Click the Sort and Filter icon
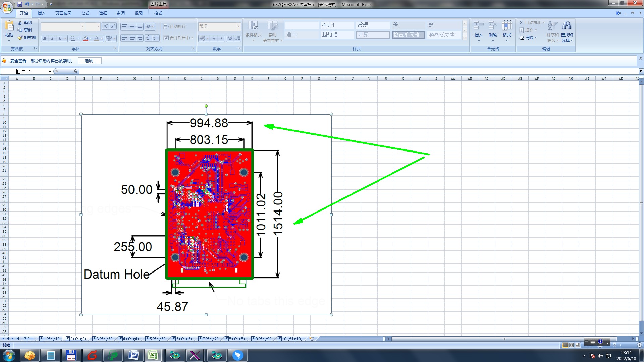644x362 pixels. (x=552, y=26)
